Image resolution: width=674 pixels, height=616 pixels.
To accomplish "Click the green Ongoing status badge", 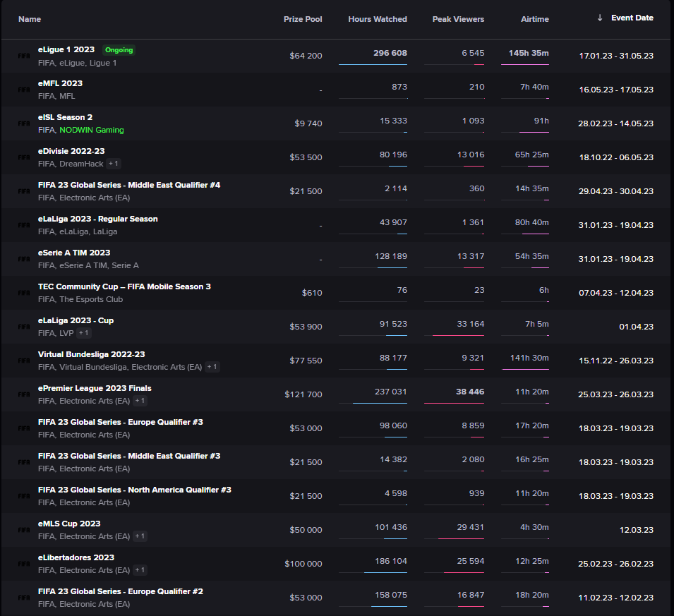I will 119,50.
